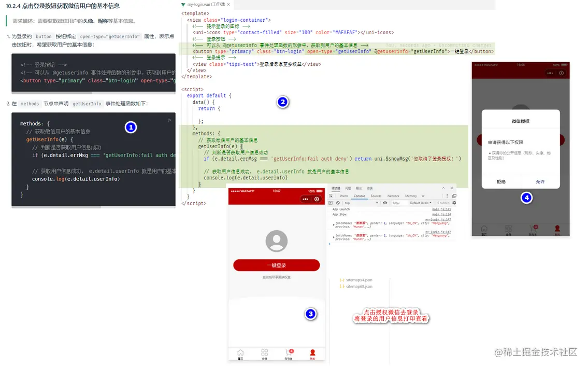Select the Console devtools tab

tap(359, 196)
